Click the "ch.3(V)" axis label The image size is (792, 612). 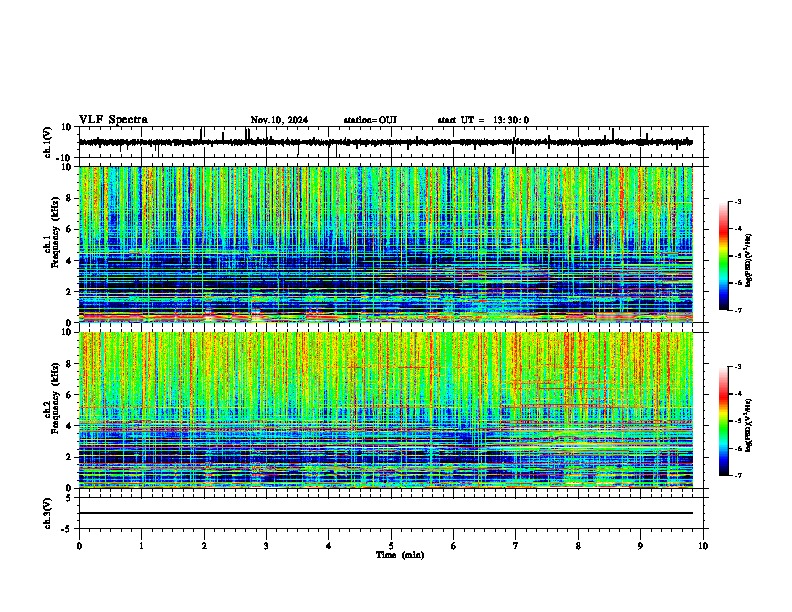pos(48,514)
